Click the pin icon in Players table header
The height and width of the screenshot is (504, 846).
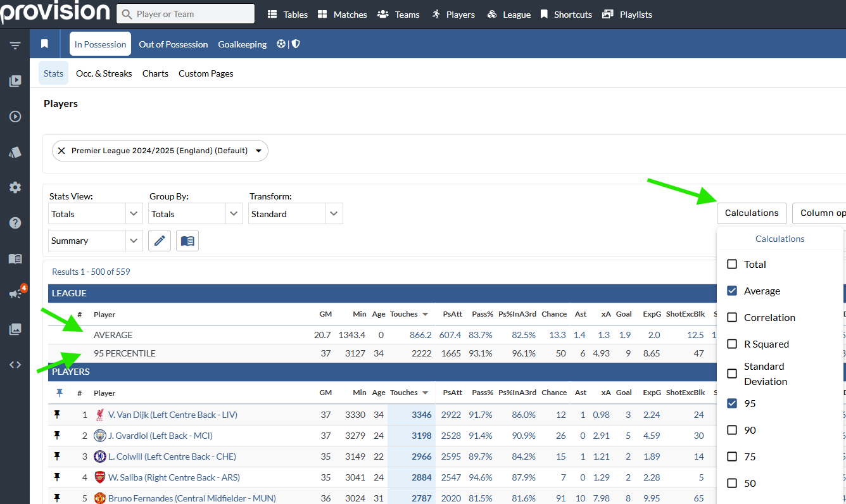pyautogui.click(x=60, y=393)
